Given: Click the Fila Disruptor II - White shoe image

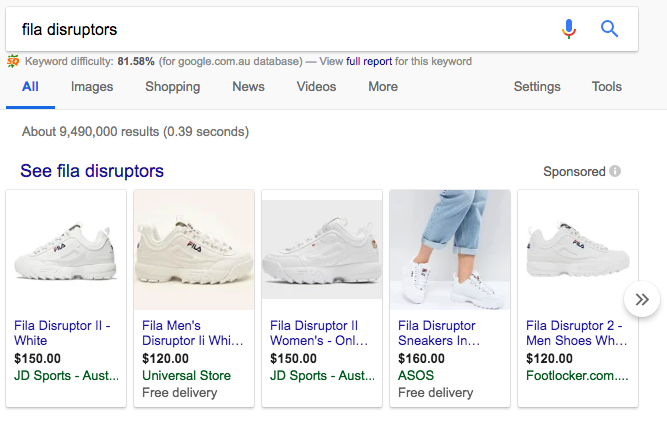Looking at the screenshot, I should point(66,250).
